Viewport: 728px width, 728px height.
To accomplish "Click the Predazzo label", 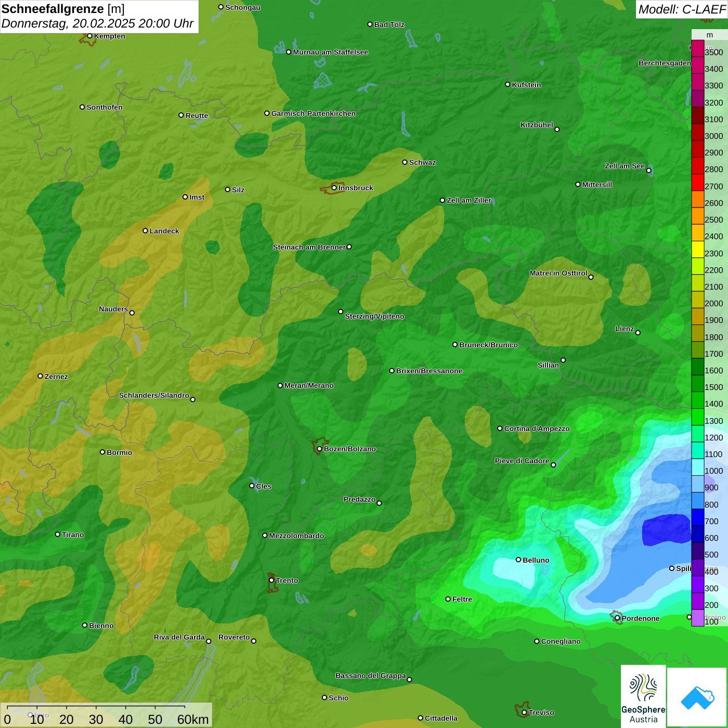I will click(x=359, y=499).
